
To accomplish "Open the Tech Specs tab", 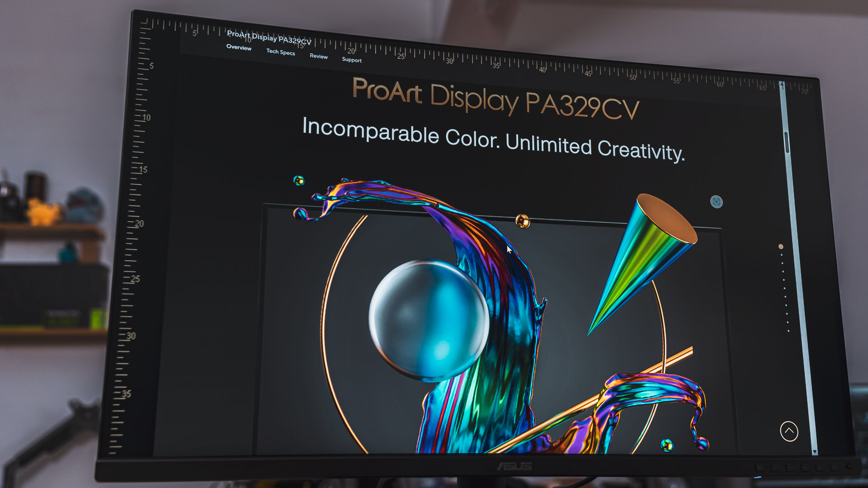I will [x=280, y=52].
